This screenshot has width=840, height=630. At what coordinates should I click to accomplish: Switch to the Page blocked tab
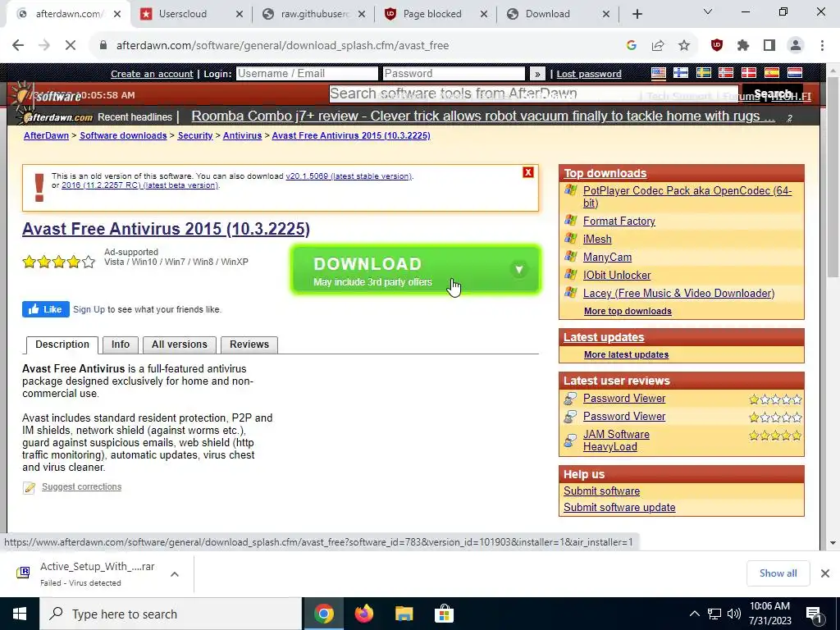point(436,14)
